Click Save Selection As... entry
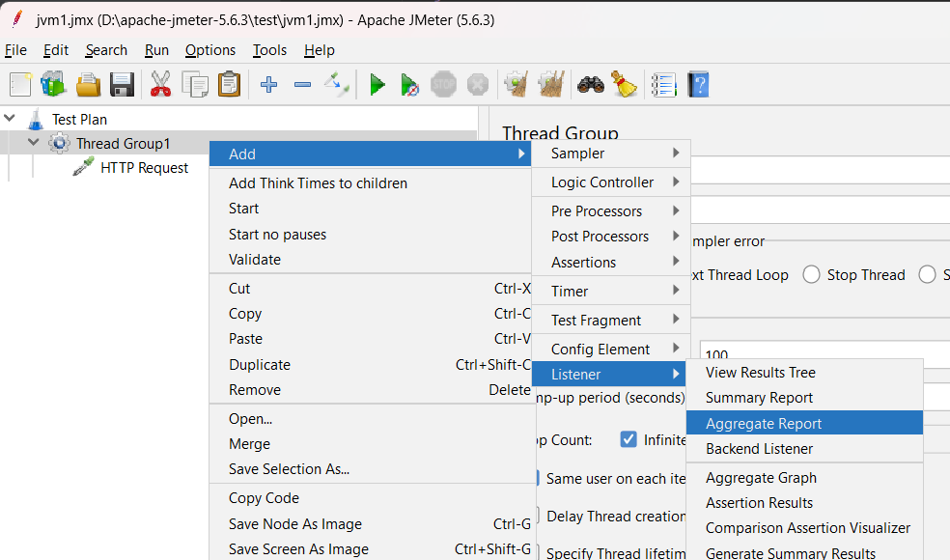Image resolution: width=950 pixels, height=560 pixels. (370, 469)
